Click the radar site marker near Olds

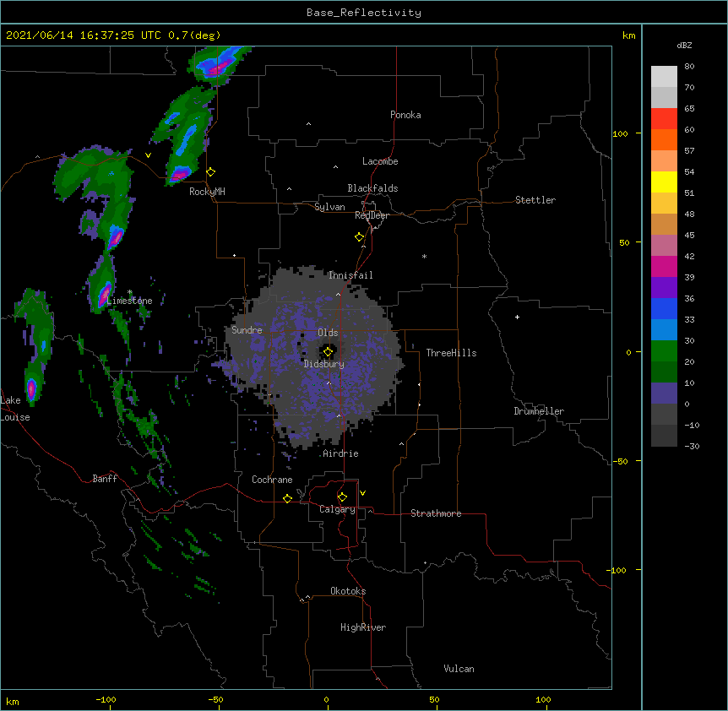(x=328, y=352)
